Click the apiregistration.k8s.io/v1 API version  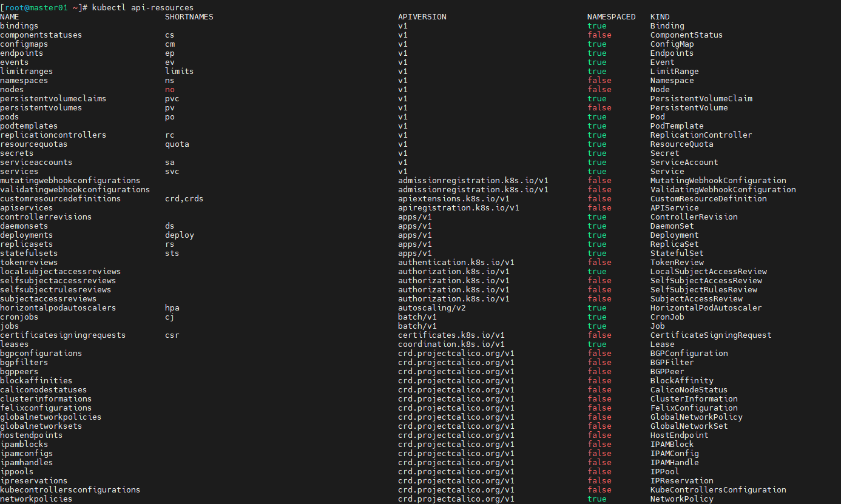(x=458, y=208)
